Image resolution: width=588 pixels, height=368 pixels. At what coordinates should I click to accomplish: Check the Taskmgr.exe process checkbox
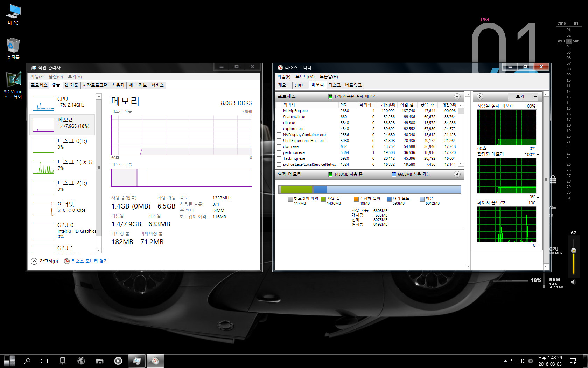click(x=279, y=158)
